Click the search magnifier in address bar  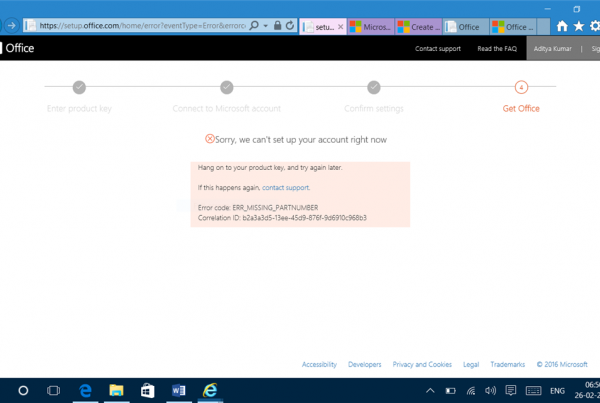(x=254, y=26)
